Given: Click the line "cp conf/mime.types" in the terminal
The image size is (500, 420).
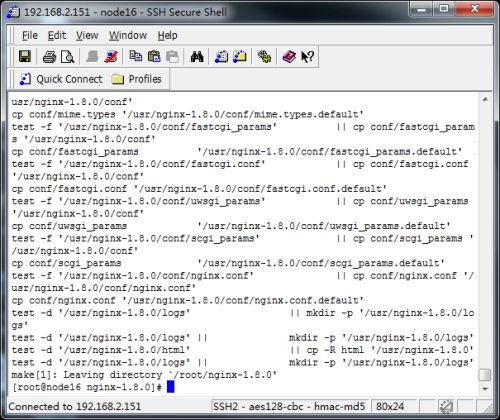Looking at the screenshot, I should pyautogui.click(x=187, y=114).
